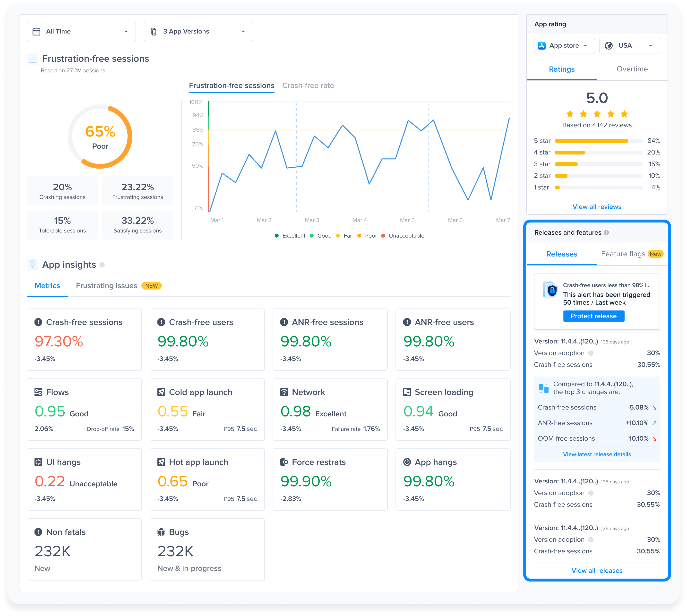Image resolution: width=687 pixels, height=616 pixels.
Task: Toggle the Fair legend item
Action: [344, 236]
